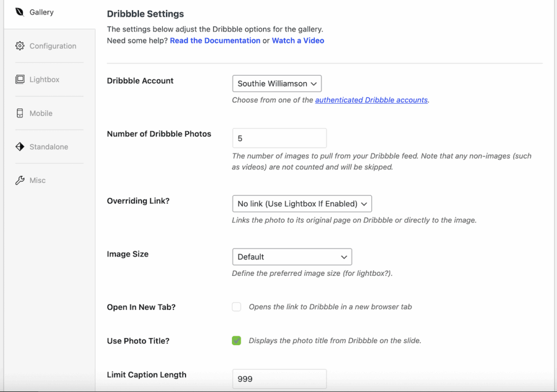Open the Image Size selector

click(x=292, y=257)
